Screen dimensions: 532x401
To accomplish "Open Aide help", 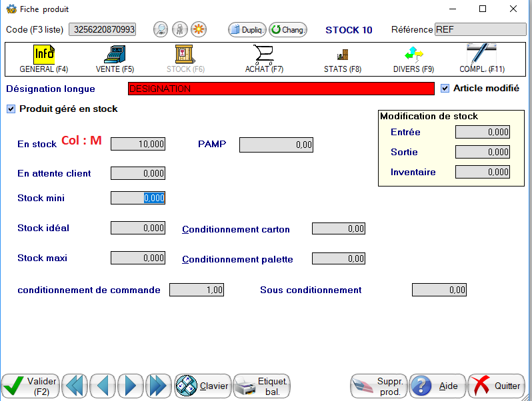I will [437, 386].
